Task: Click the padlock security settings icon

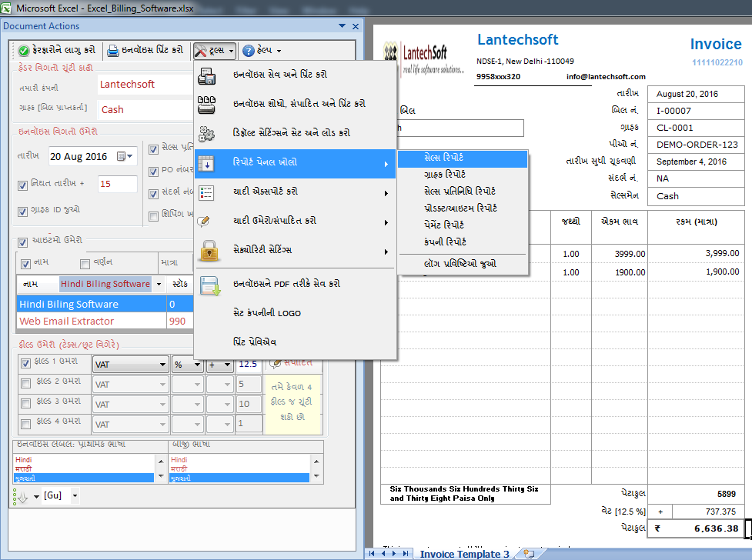Action: (209, 251)
